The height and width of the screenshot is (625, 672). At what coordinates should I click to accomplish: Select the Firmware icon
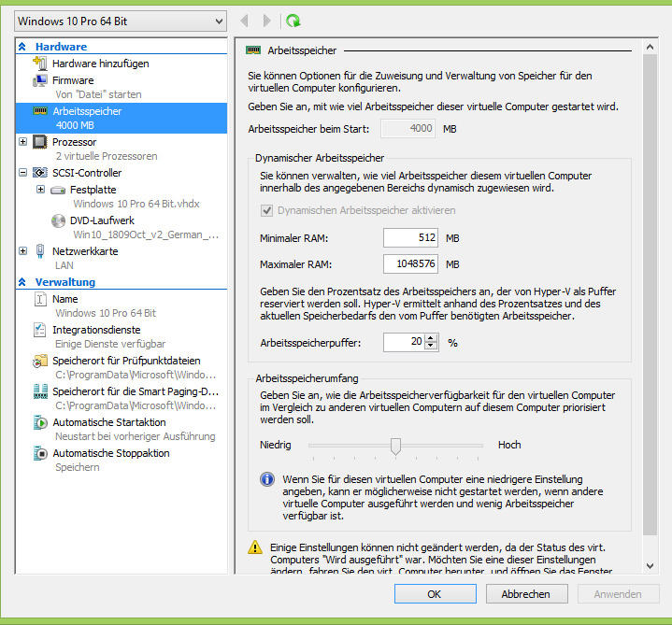[x=40, y=80]
